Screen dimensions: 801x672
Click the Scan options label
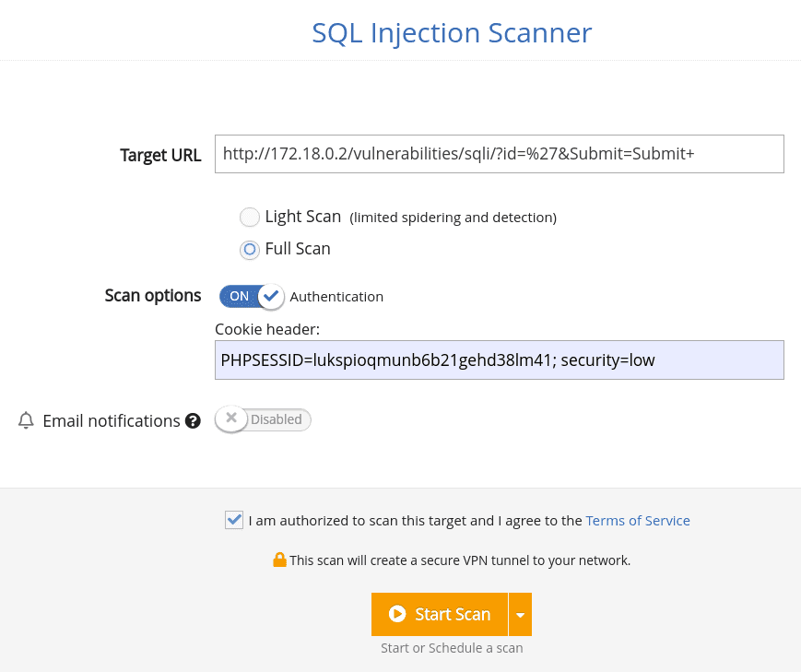(x=153, y=296)
